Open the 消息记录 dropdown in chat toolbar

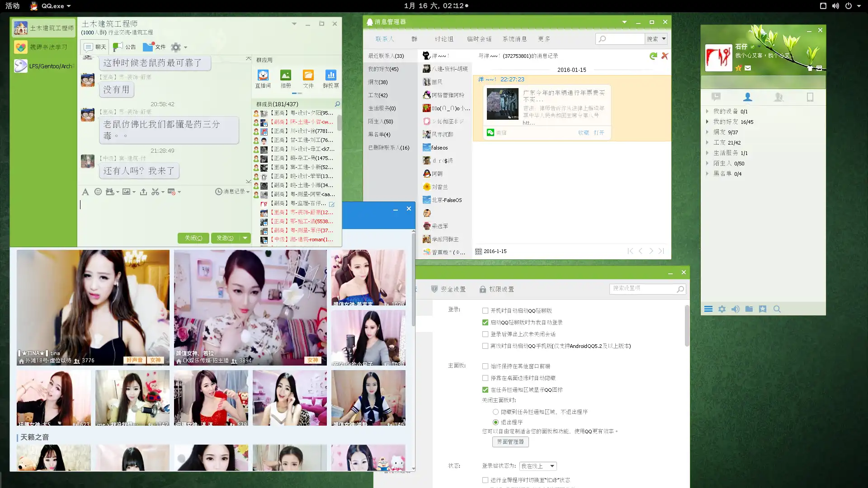(232, 192)
